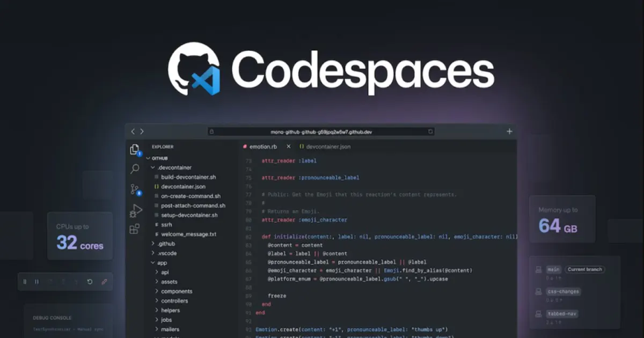This screenshot has height=338, width=644.
Task: Restart the debugger with the circular arrow icon
Action: click(x=90, y=281)
